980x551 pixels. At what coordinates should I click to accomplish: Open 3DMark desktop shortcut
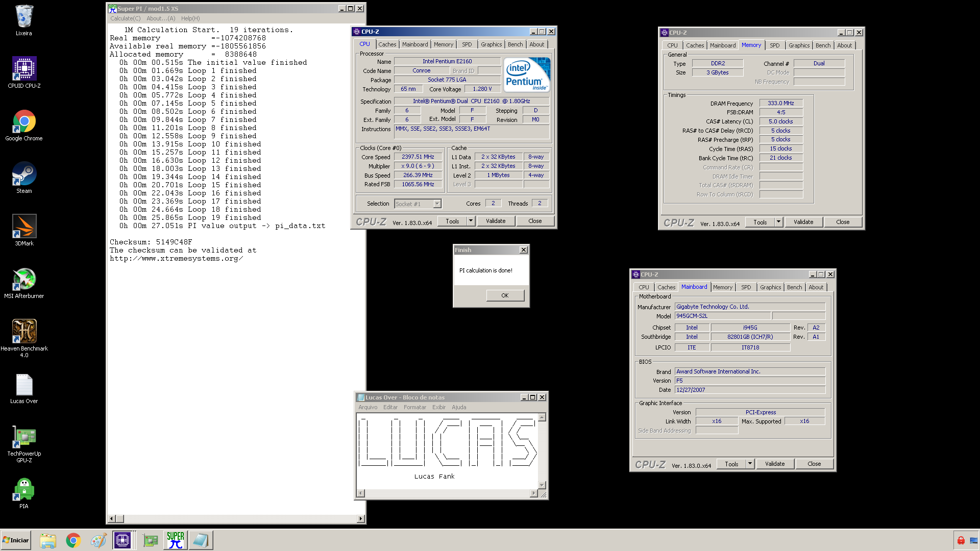coord(24,230)
